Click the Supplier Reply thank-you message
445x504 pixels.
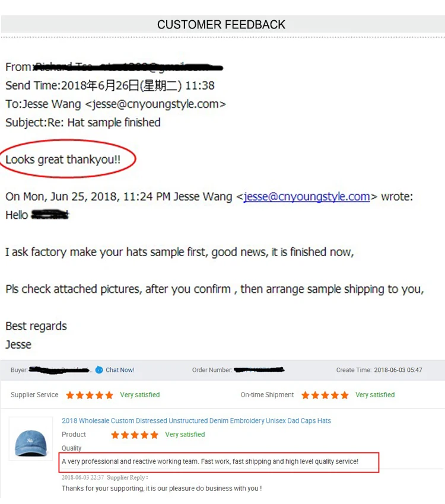point(162,488)
